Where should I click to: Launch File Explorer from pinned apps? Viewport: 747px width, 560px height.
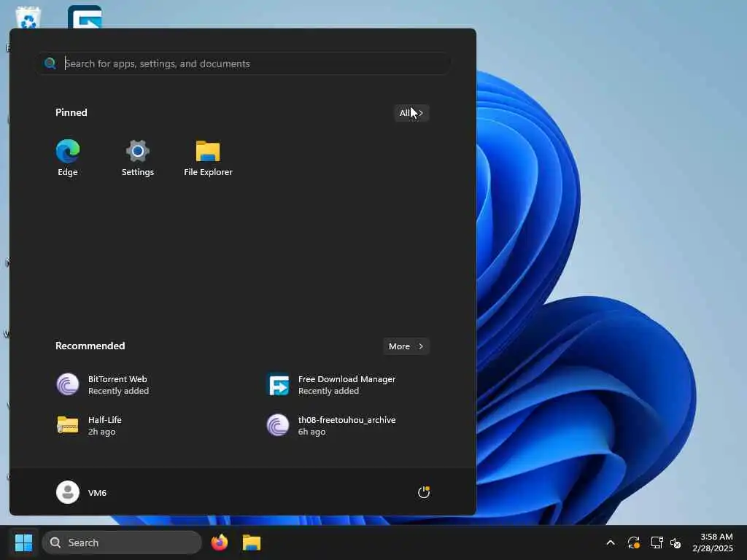pyautogui.click(x=208, y=157)
